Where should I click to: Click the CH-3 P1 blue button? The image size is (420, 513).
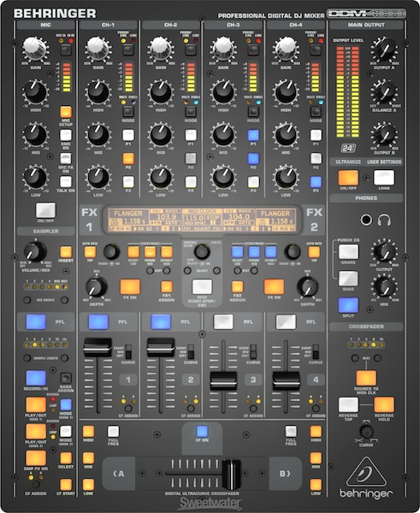(x=253, y=135)
